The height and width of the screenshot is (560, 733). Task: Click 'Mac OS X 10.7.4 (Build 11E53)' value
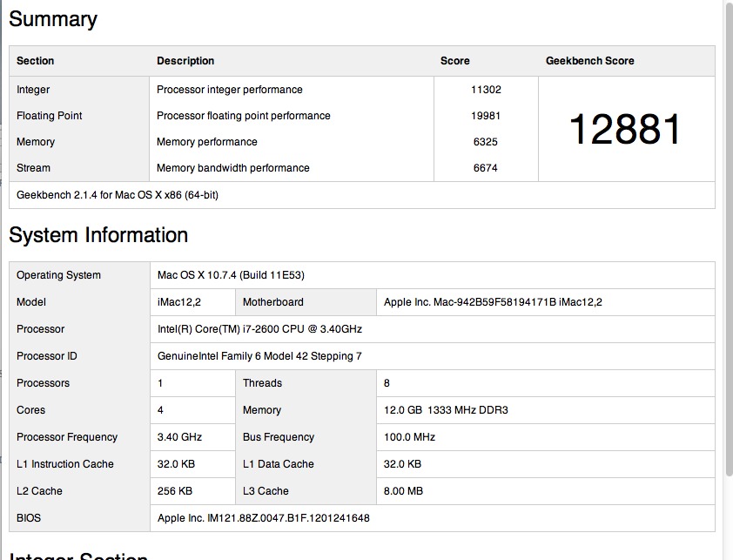point(231,275)
